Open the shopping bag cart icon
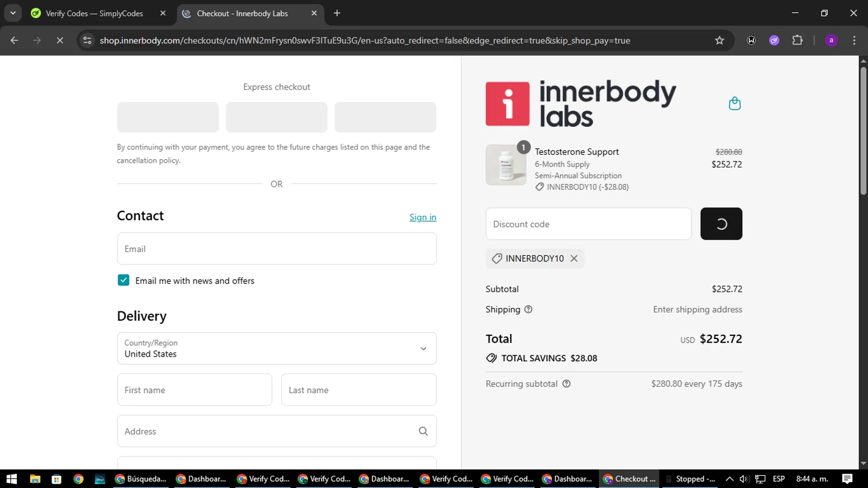This screenshot has width=868, height=488. coord(734,104)
